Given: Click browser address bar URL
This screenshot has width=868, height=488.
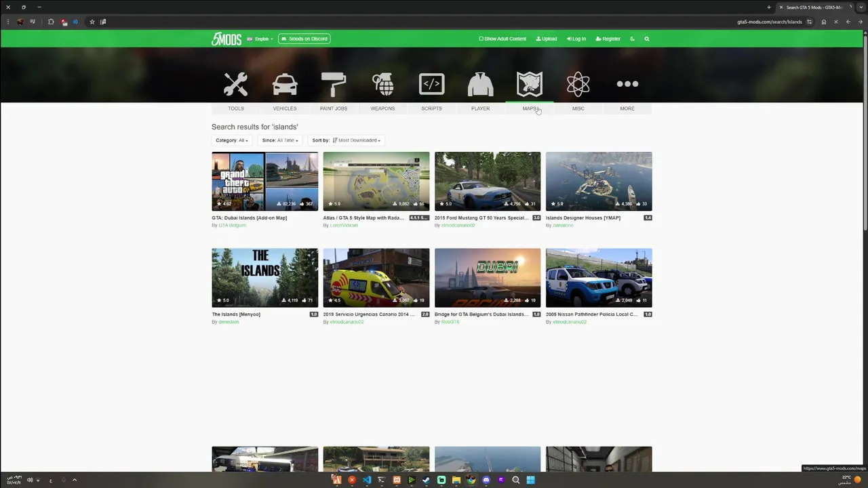Looking at the screenshot, I should coord(769,22).
